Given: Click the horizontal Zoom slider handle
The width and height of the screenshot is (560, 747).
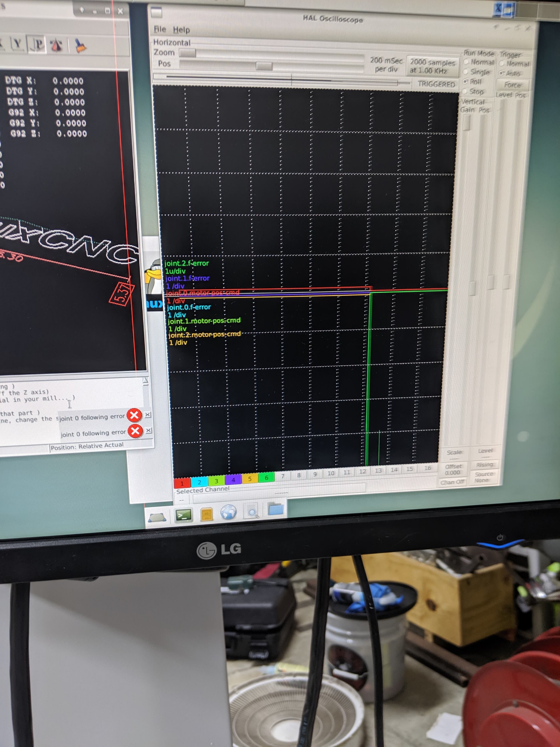Looking at the screenshot, I should coord(187,53).
